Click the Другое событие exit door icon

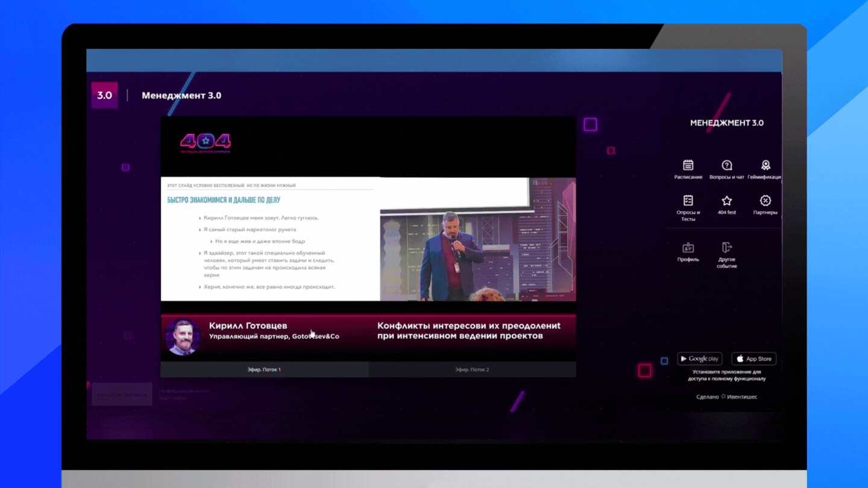coord(726,248)
